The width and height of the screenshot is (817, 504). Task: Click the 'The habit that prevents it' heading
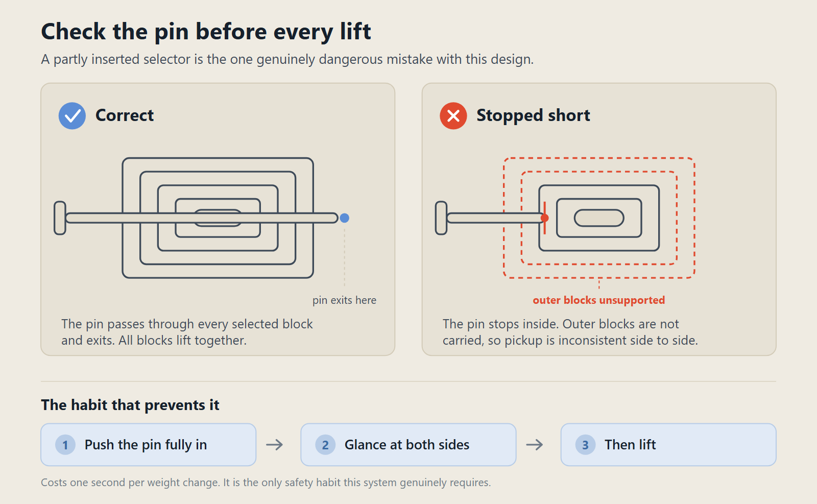point(130,405)
